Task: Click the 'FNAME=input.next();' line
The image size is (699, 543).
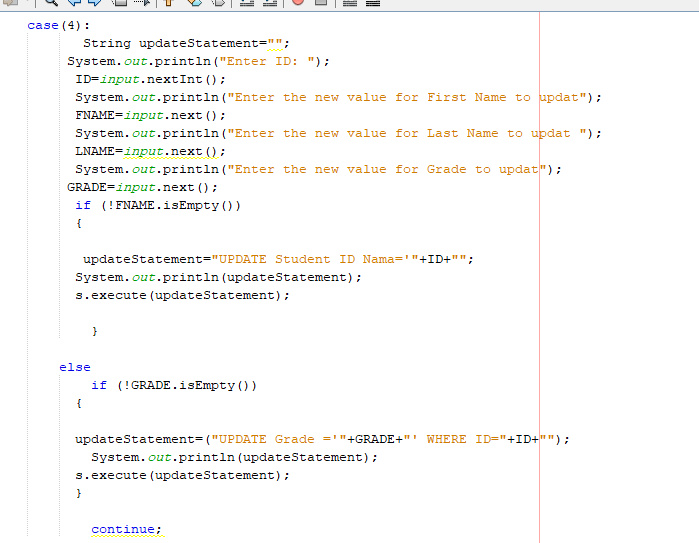Action: pos(151,115)
